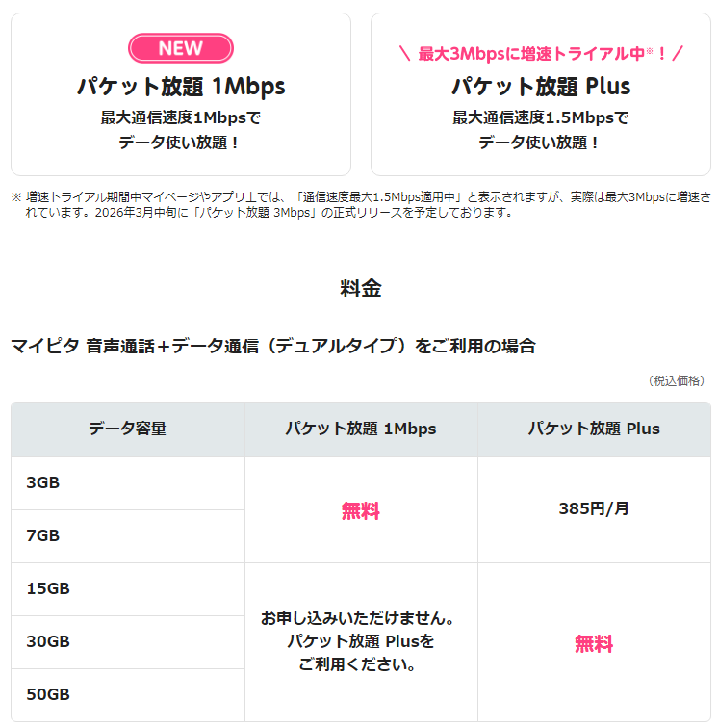Click the ※ trial footnote paragraph
Screen dimensions: 718x728
point(361,204)
